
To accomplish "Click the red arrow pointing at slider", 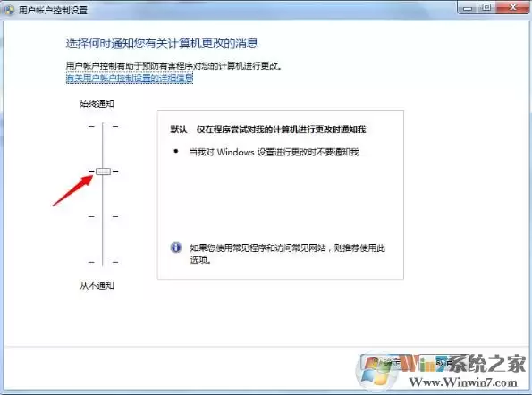I will (72, 191).
